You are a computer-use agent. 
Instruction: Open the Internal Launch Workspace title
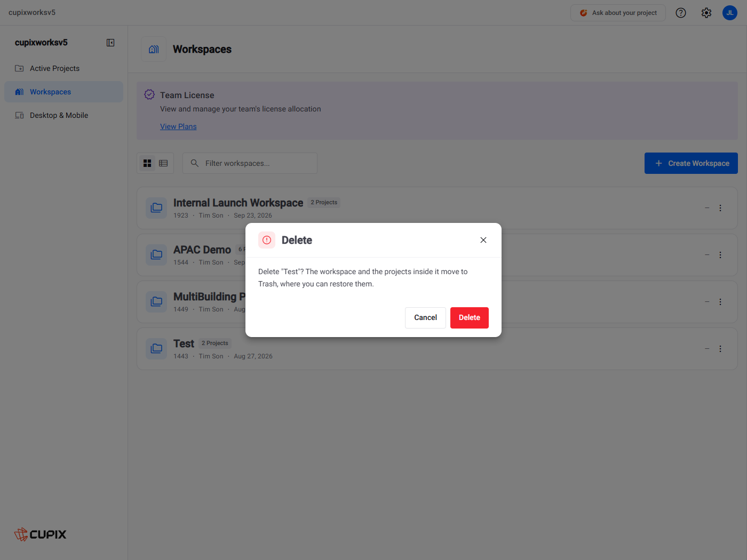point(238,203)
